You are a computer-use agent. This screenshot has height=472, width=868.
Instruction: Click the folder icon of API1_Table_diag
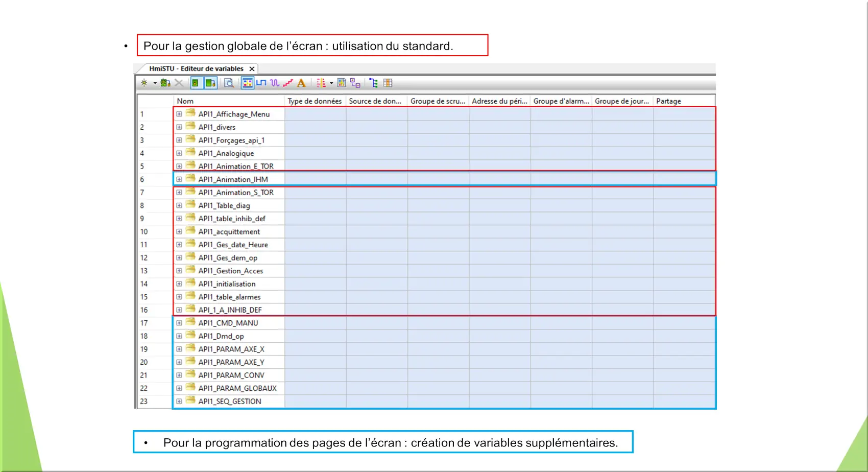(x=190, y=204)
